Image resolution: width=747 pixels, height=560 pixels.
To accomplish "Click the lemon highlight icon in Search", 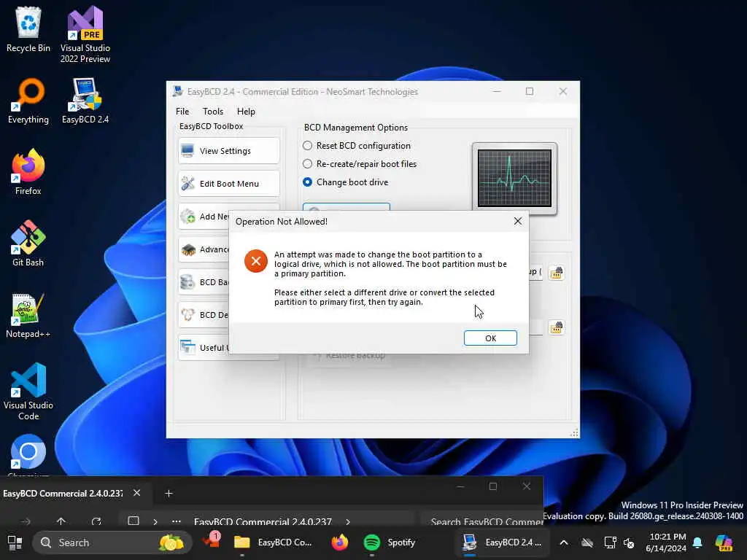I will point(171,542).
